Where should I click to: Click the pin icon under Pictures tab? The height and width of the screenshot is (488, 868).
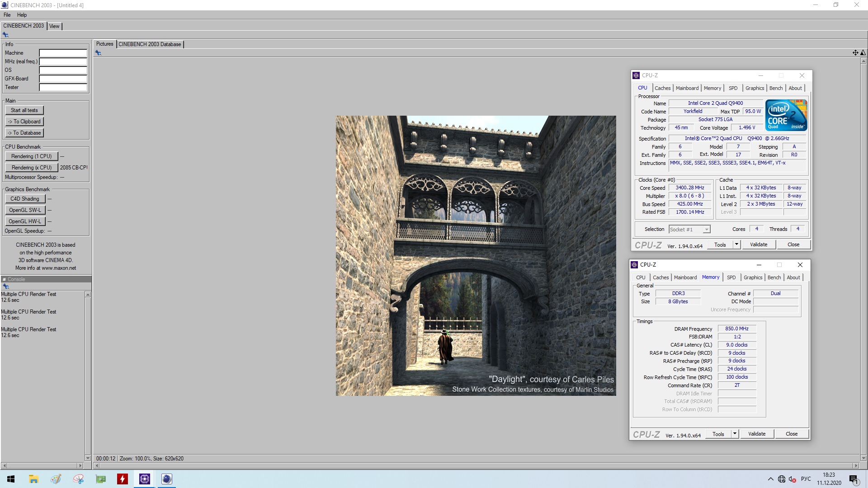(x=98, y=53)
